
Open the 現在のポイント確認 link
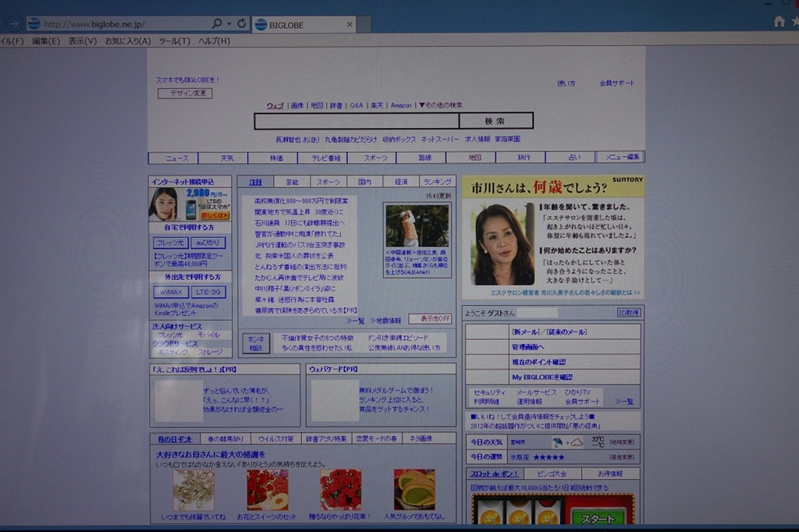pyautogui.click(x=538, y=362)
